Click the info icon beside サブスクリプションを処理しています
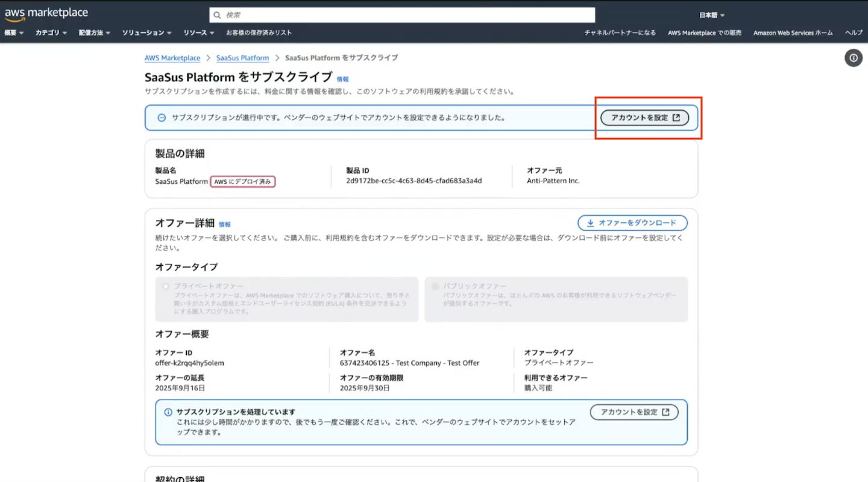The image size is (868, 482). (x=168, y=412)
